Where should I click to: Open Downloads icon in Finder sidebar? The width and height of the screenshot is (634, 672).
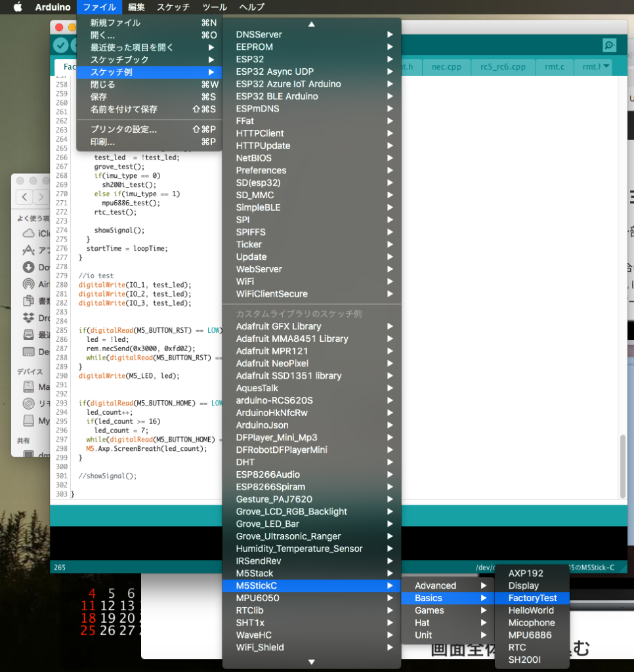click(x=28, y=267)
